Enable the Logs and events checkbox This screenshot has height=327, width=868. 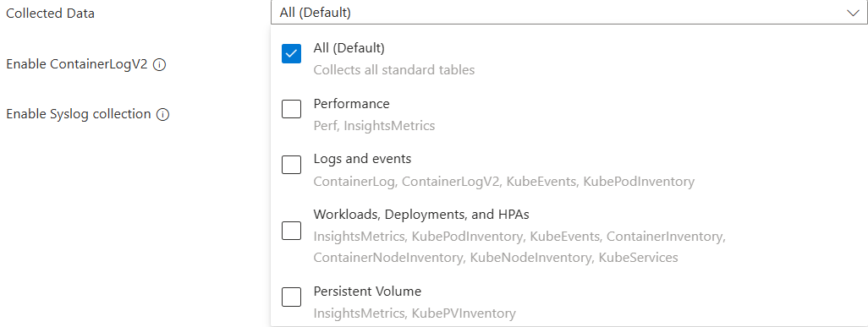tap(291, 164)
